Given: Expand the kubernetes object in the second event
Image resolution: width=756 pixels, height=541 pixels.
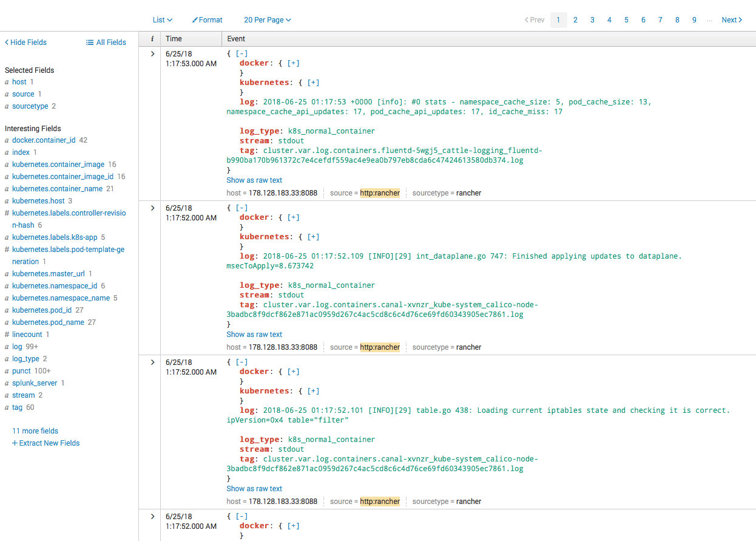Looking at the screenshot, I should pyautogui.click(x=314, y=236).
